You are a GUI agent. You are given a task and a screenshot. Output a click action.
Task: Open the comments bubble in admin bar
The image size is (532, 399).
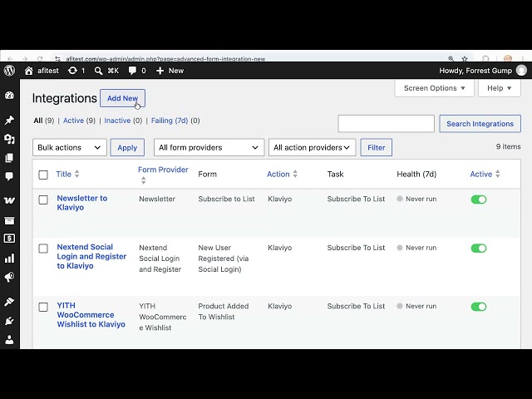click(x=133, y=71)
